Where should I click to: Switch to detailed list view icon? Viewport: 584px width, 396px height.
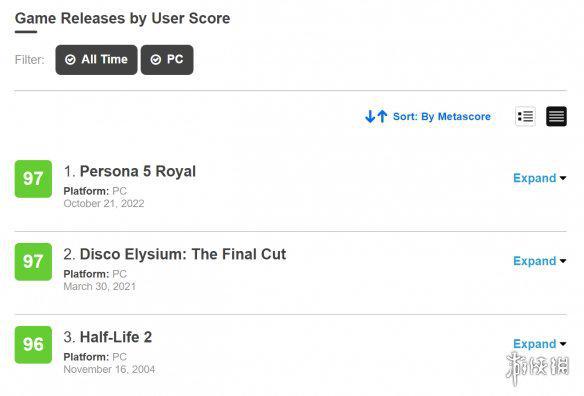coord(526,117)
